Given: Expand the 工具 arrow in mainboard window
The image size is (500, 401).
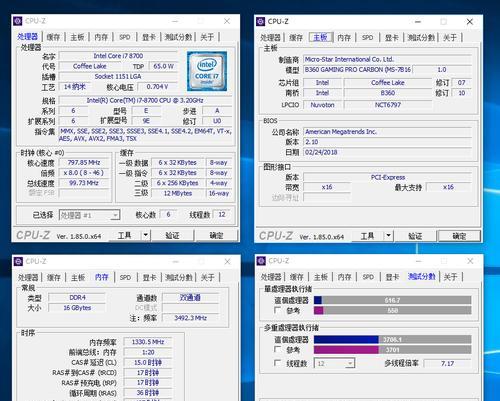Looking at the screenshot, I should pyautogui.click(x=388, y=236).
